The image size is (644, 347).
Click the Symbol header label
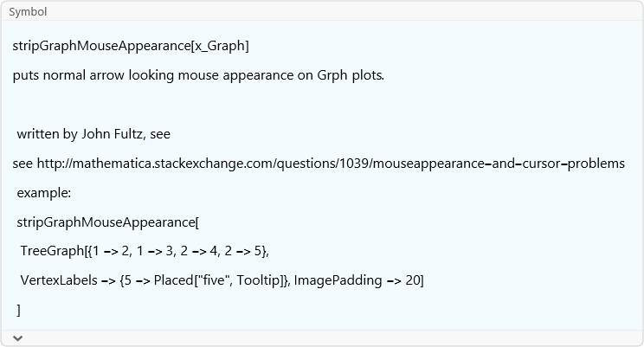tap(28, 12)
